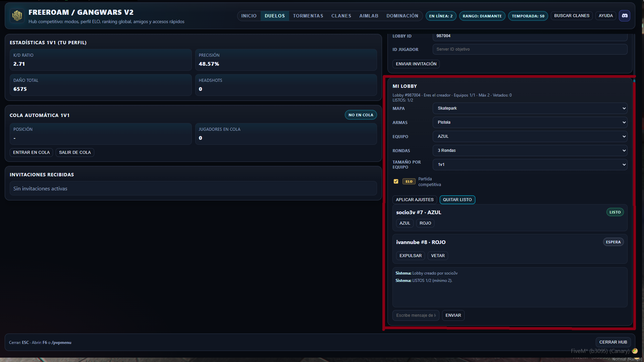Click the Discord icon button

(x=625, y=16)
